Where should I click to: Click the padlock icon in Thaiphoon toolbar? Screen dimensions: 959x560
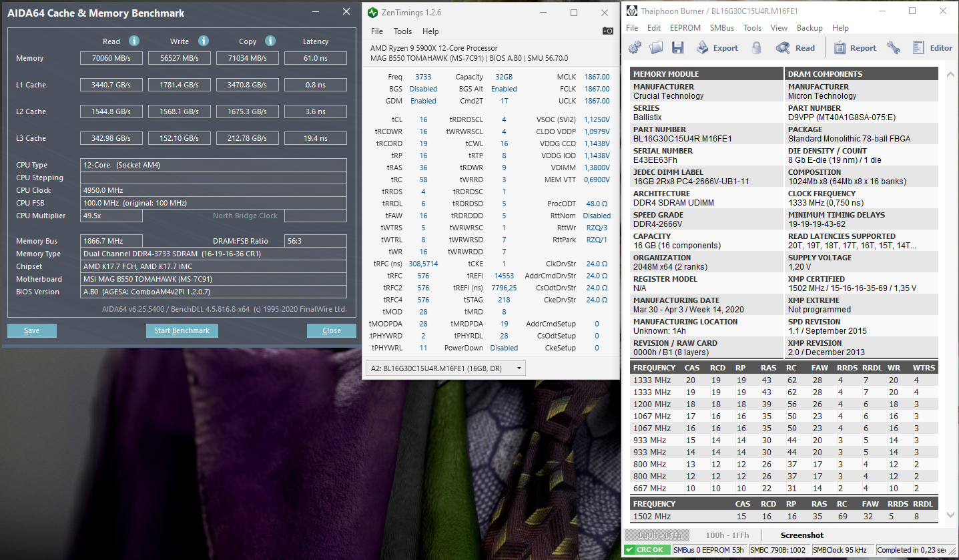(x=756, y=47)
